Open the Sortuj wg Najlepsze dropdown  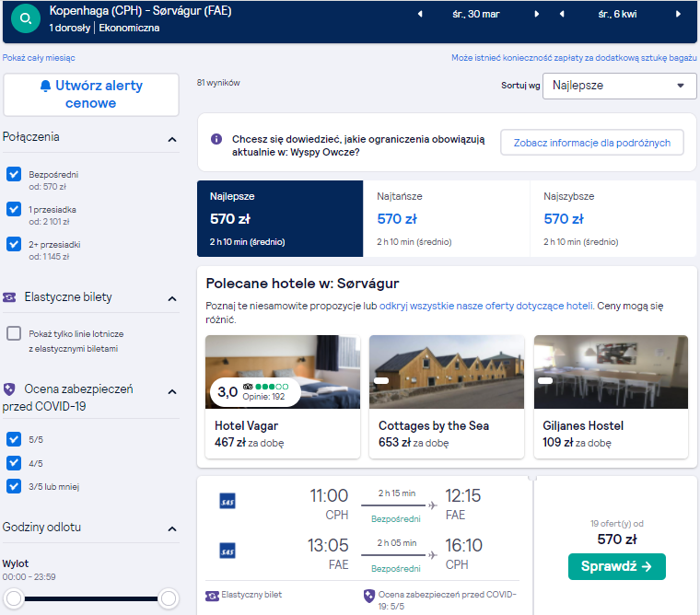tap(619, 86)
